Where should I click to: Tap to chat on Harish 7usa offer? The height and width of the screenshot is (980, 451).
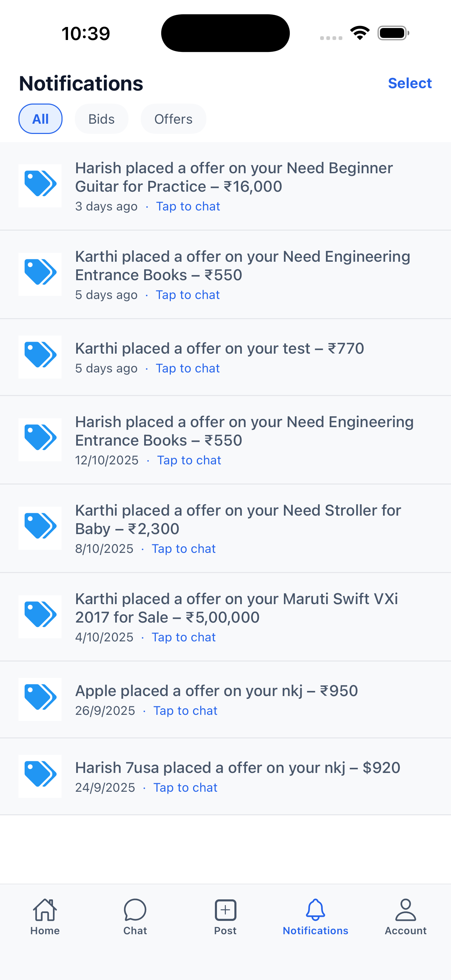[x=185, y=788]
